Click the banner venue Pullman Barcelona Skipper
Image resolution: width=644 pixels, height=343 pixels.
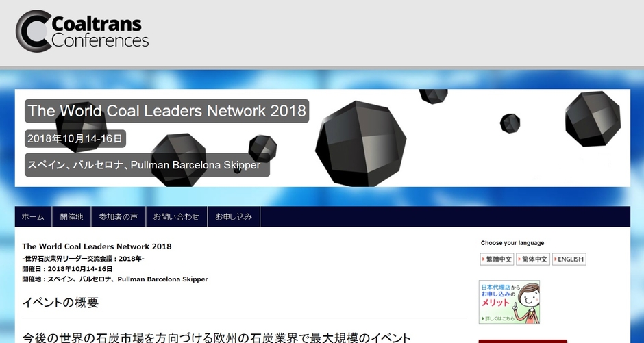point(147,165)
